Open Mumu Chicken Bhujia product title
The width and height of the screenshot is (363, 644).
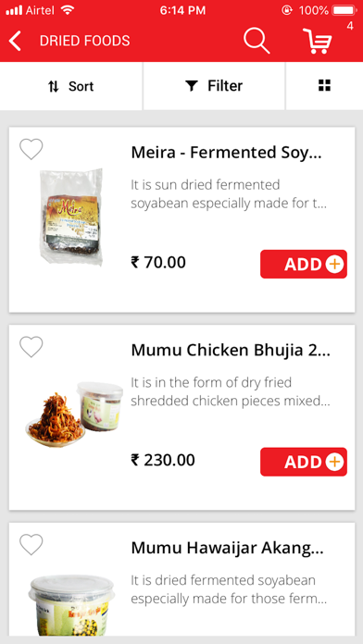231,351
